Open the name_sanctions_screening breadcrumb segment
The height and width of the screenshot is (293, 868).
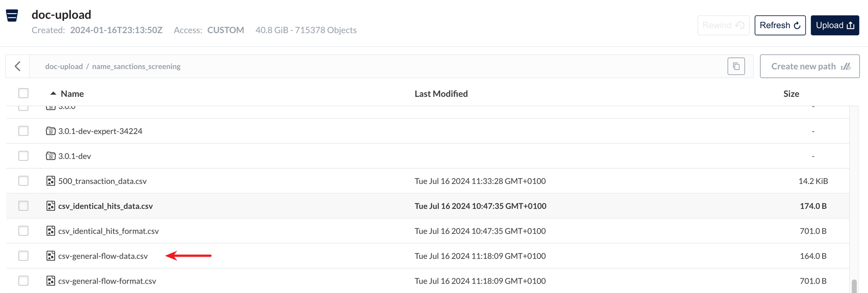click(x=136, y=66)
